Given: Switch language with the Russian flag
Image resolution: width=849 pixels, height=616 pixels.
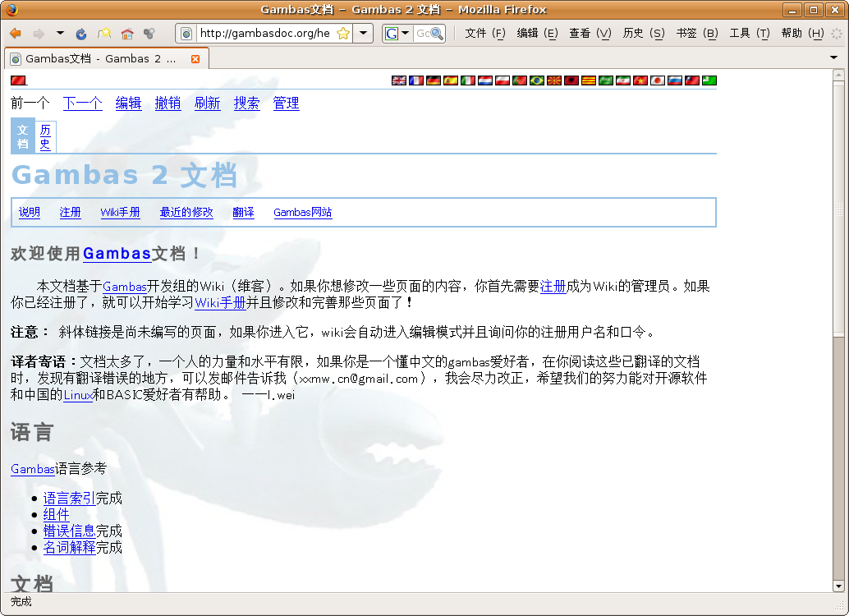Looking at the screenshot, I should [675, 80].
